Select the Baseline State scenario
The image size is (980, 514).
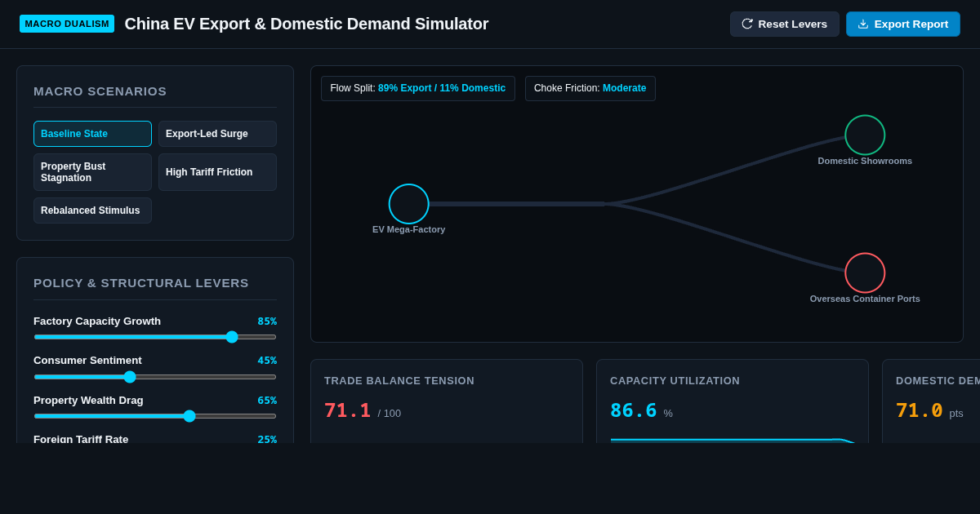click(92, 134)
